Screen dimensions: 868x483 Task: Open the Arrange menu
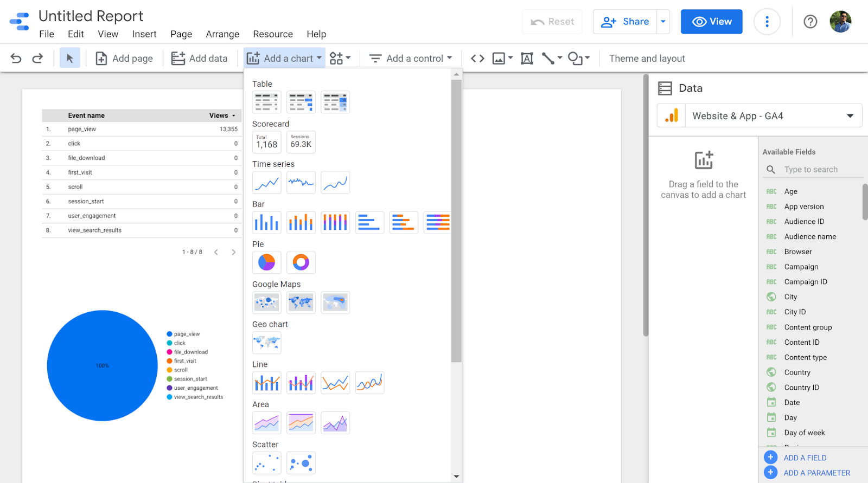(222, 34)
